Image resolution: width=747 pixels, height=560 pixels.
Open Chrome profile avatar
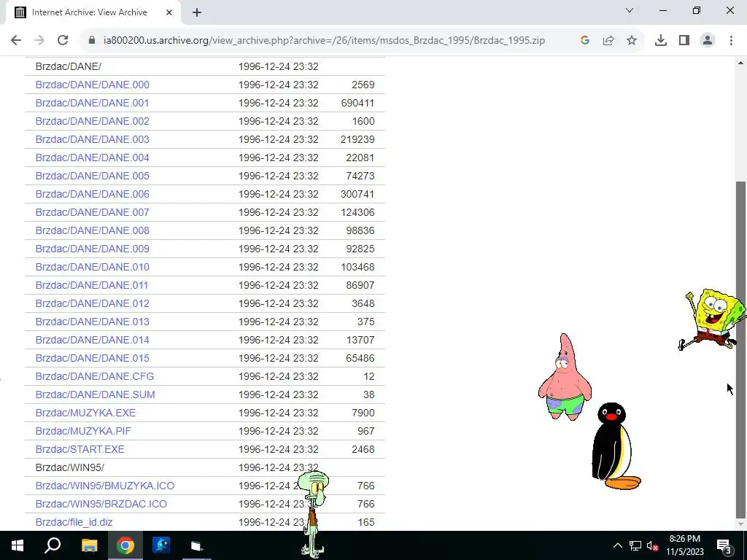pyautogui.click(x=708, y=41)
